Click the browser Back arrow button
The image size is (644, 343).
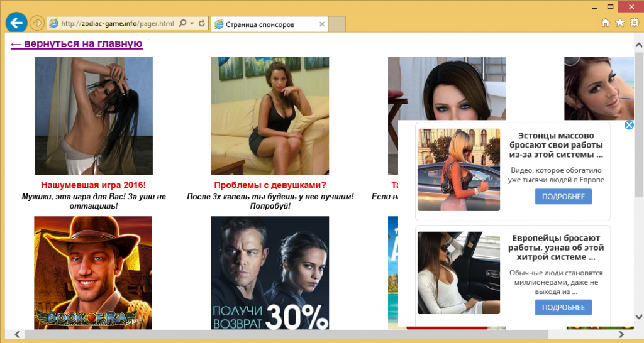coord(15,23)
